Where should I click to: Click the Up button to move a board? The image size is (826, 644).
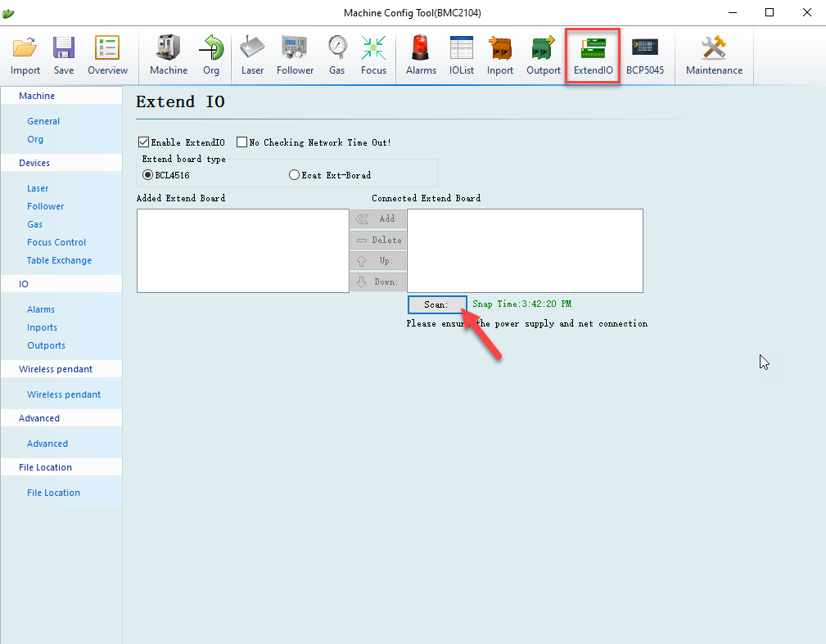pos(378,261)
